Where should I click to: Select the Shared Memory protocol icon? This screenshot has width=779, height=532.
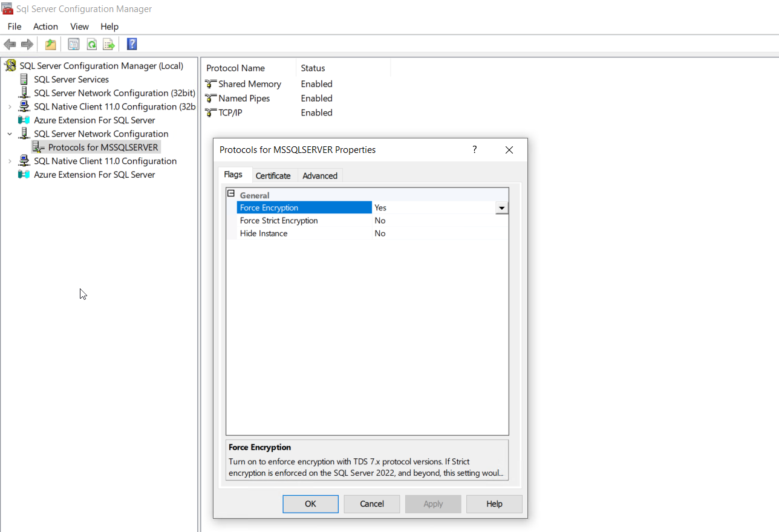pyautogui.click(x=210, y=84)
